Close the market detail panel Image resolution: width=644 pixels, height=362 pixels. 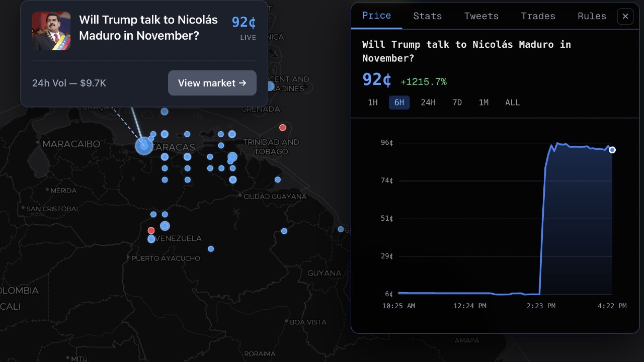click(x=625, y=16)
